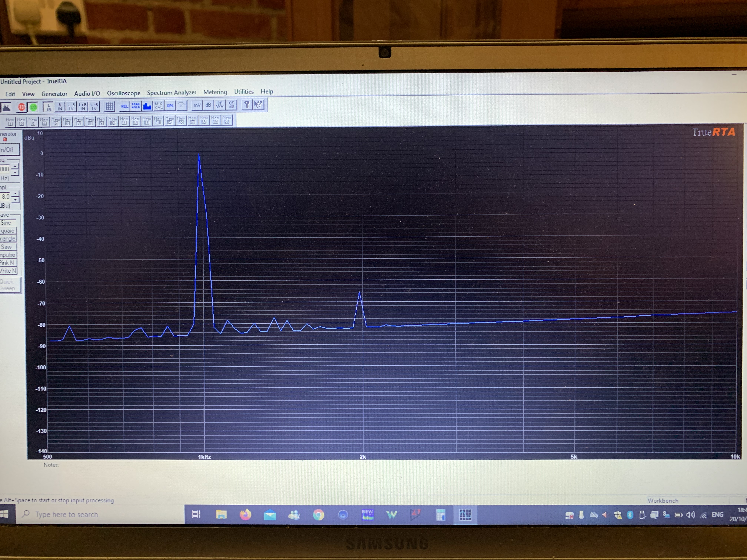747x560 pixels.
Task: Select the Saw waveform
Action: coord(8,247)
